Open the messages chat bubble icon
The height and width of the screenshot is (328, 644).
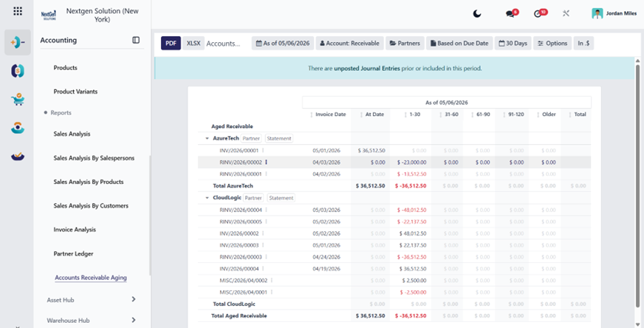(510, 13)
